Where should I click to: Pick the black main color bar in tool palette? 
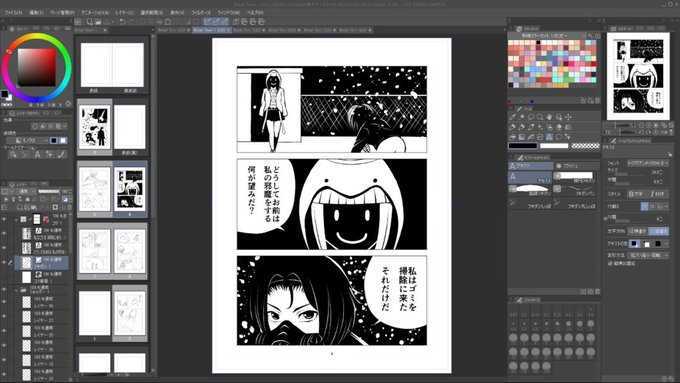523,146
